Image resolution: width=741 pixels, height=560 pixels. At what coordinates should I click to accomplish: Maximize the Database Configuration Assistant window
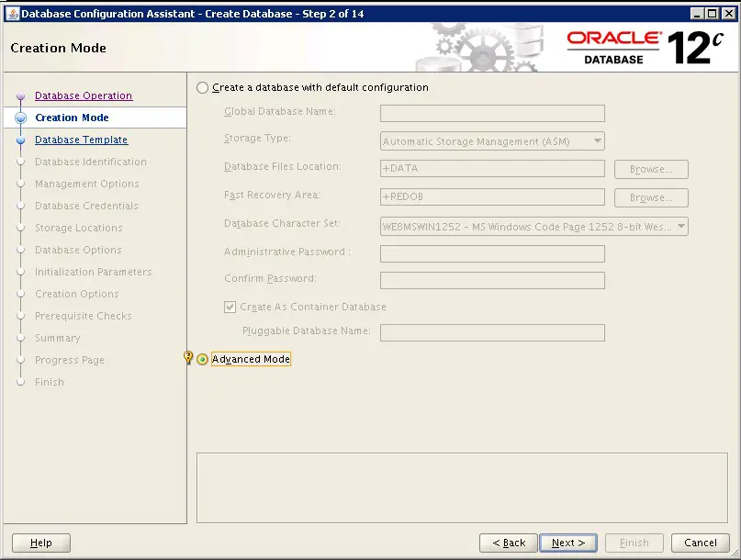pyautogui.click(x=713, y=14)
